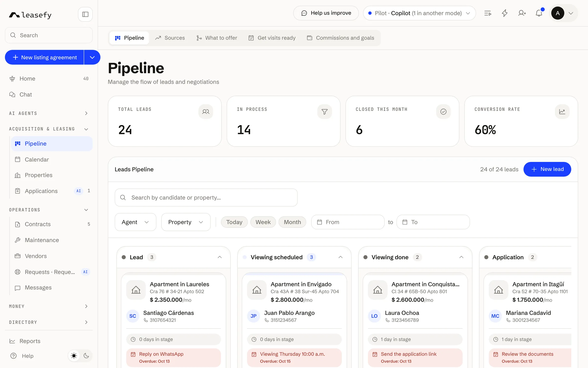Toggle the Today date filter
The image size is (588, 368).
point(234,222)
